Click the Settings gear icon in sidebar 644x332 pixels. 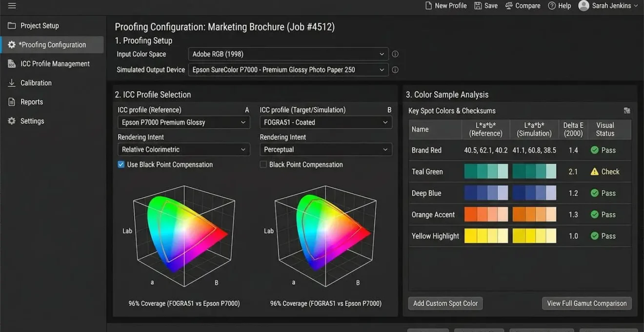point(12,121)
